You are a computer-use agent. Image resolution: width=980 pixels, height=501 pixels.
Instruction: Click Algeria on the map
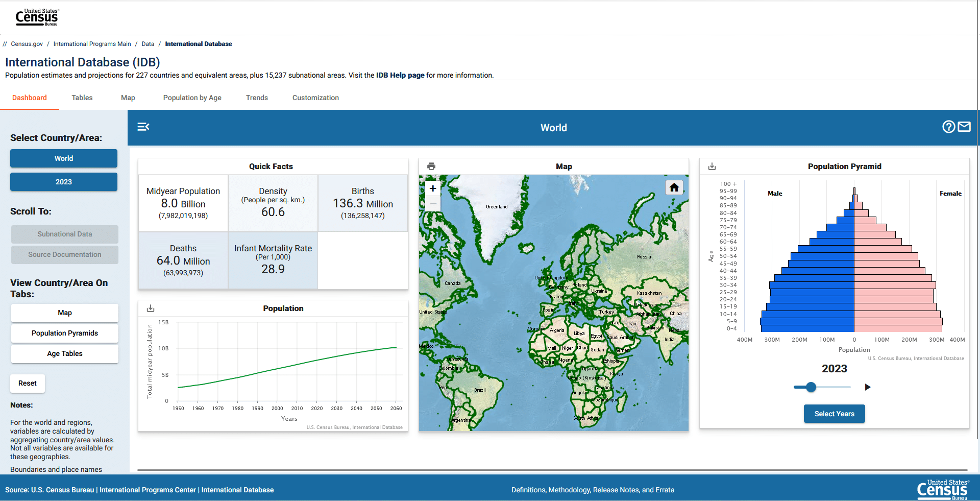pyautogui.click(x=557, y=330)
